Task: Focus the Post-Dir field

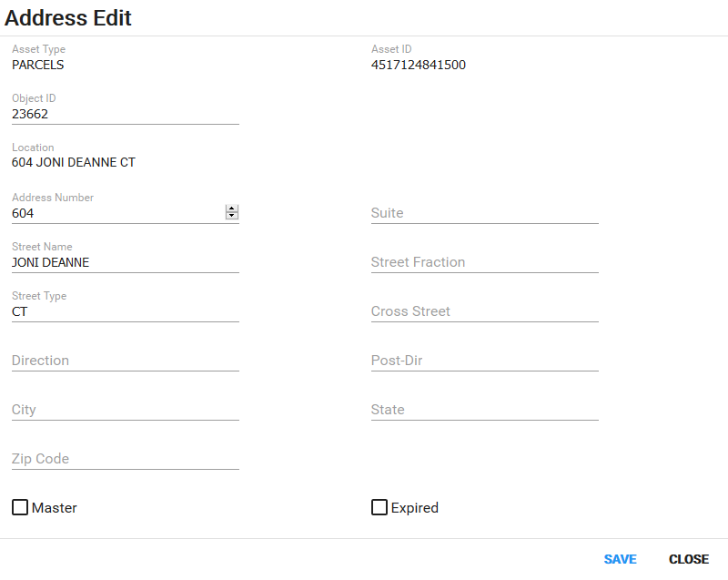Action: 484,361
